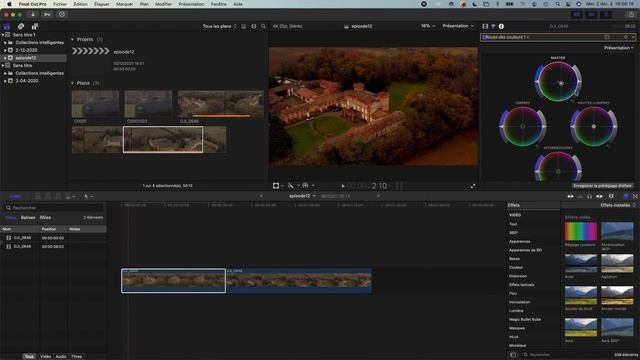
Task: Open the video inspector filmstrip icon
Action: pos(485,26)
